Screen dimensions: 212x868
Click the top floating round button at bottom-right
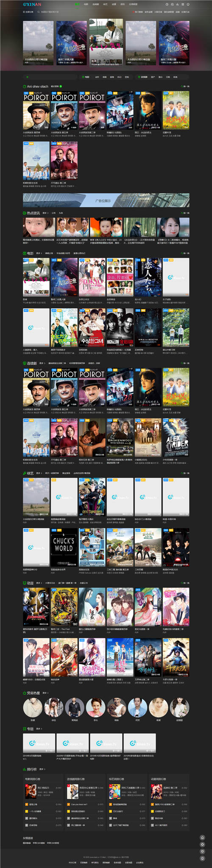pos(202,837)
